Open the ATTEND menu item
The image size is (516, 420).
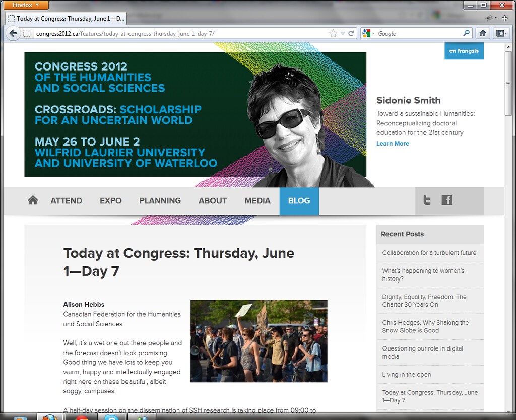[66, 201]
